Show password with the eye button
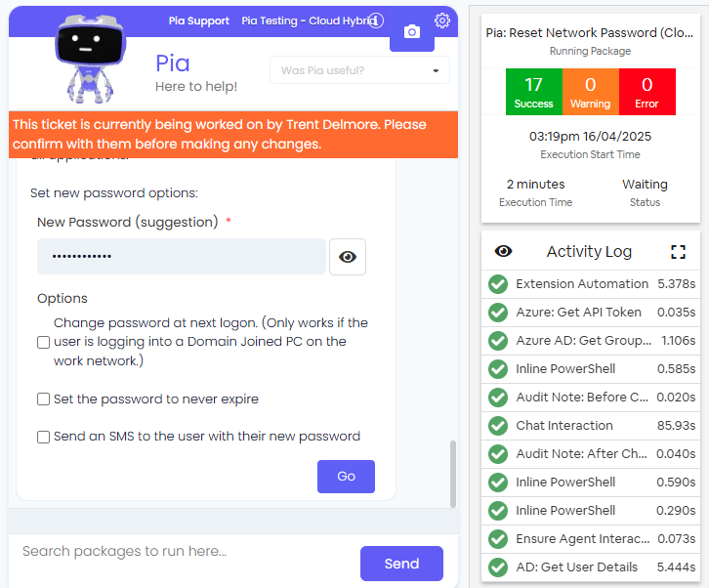Viewport: 709px width, 588px height. tap(348, 257)
